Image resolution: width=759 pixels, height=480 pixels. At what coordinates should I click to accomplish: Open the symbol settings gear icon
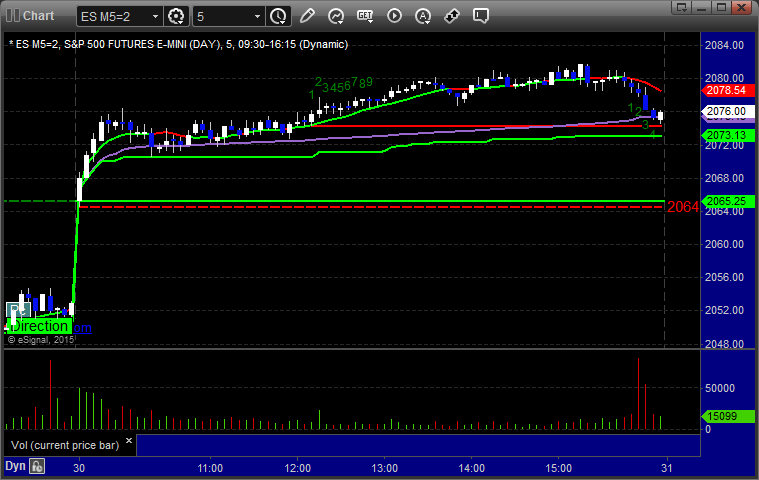tap(177, 16)
